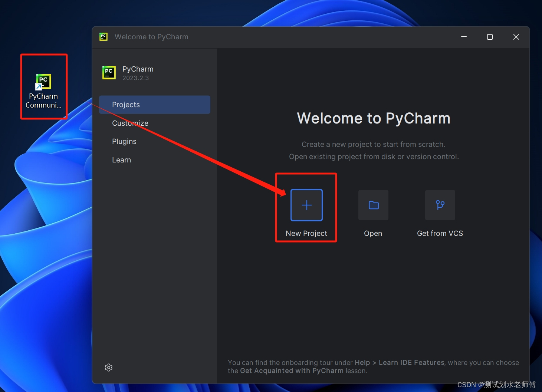
Task: Click the Welcome to PyCharm heading
Action: pos(374,118)
